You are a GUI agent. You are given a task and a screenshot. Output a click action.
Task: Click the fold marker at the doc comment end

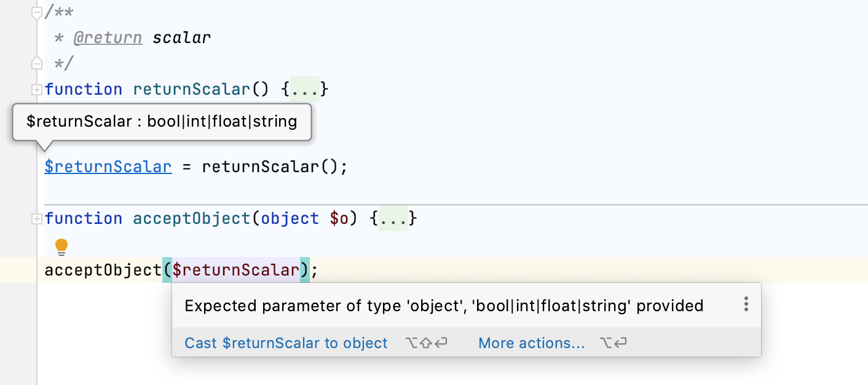click(36, 63)
